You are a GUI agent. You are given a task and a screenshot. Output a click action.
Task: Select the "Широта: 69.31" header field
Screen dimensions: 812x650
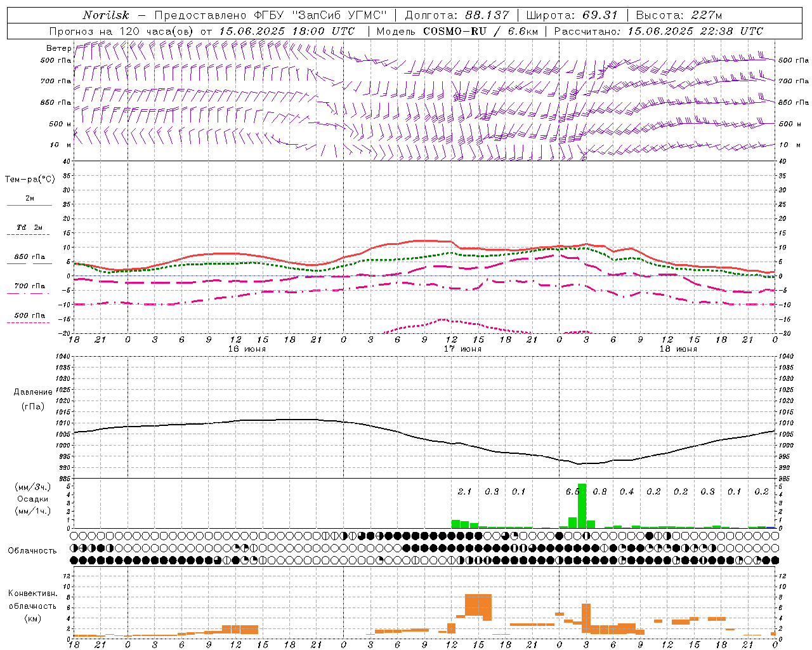572,15
